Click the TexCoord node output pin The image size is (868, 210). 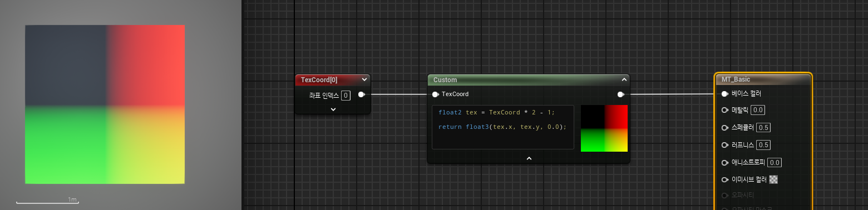point(362,94)
